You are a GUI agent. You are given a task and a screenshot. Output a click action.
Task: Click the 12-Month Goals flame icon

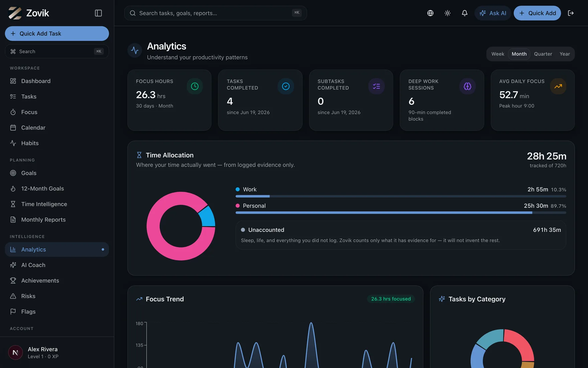click(13, 189)
